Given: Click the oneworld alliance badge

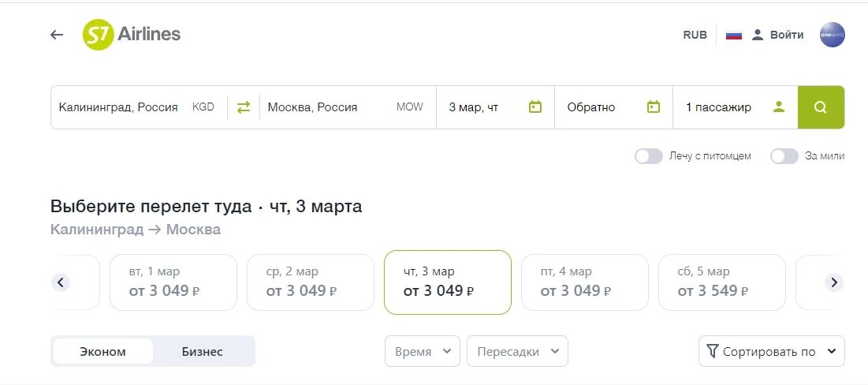Looking at the screenshot, I should pyautogui.click(x=832, y=35).
